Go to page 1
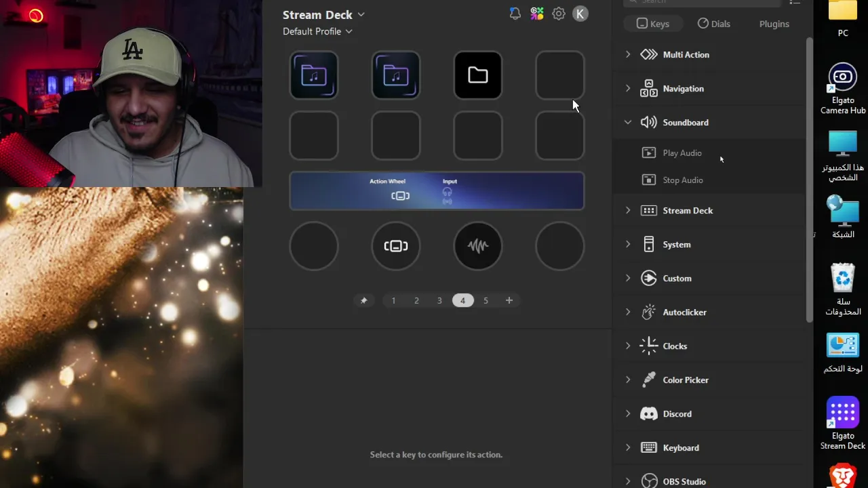The height and width of the screenshot is (488, 868). coord(393,300)
